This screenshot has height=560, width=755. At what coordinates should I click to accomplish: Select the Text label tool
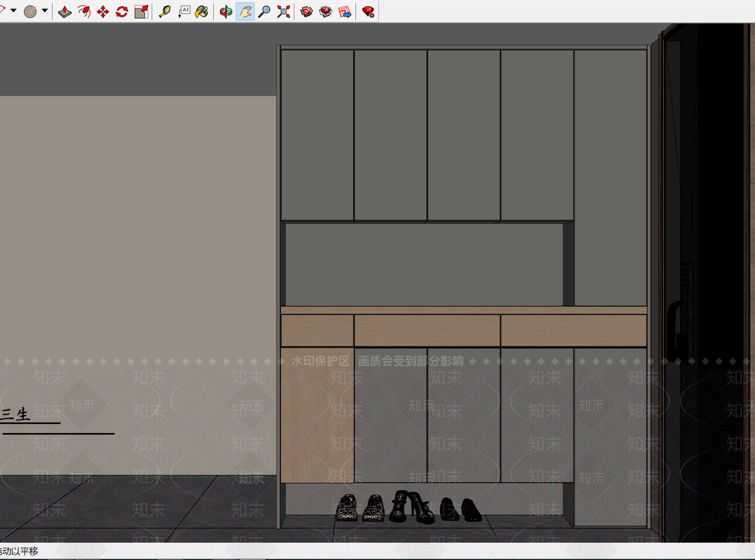(184, 12)
